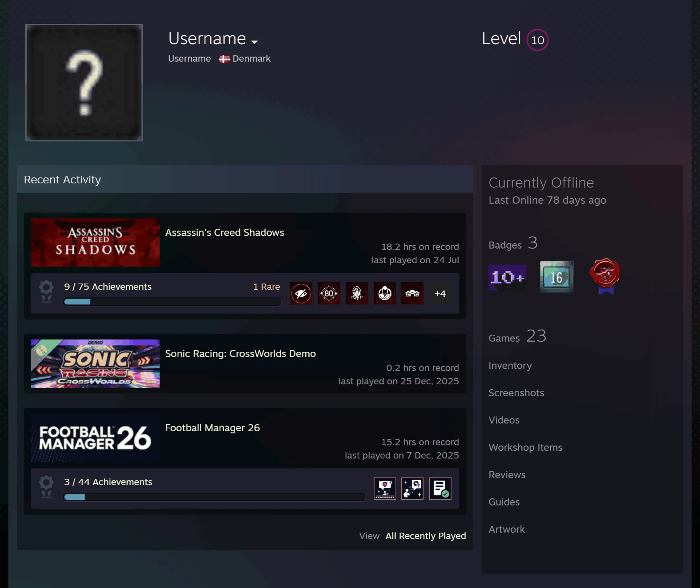Open the Artwork section
The width and height of the screenshot is (700, 588).
[506, 530]
